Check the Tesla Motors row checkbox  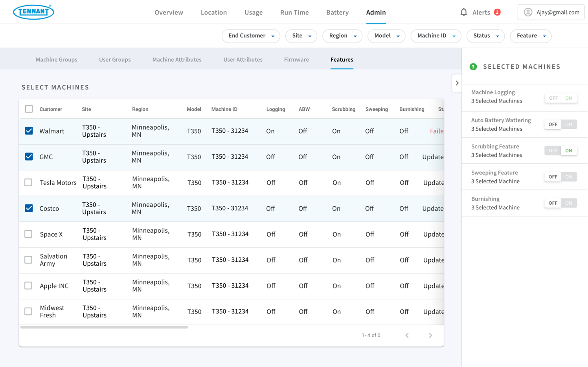(28, 182)
